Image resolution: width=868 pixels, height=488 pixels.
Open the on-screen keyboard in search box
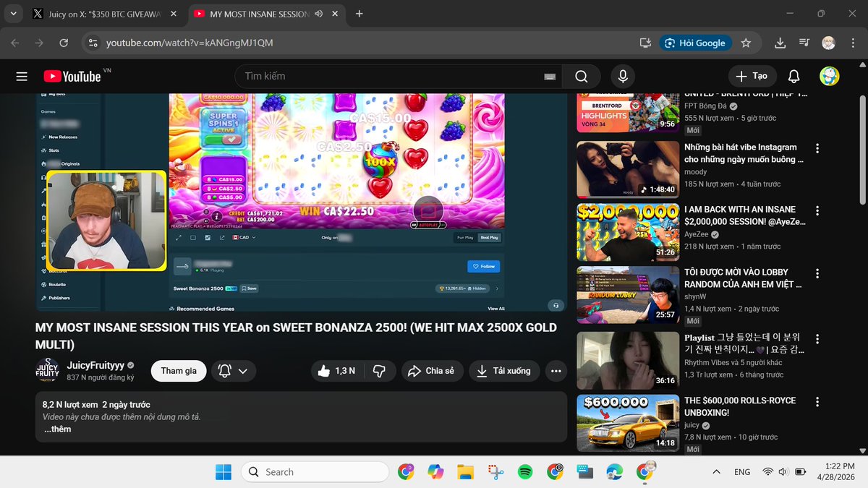point(550,76)
